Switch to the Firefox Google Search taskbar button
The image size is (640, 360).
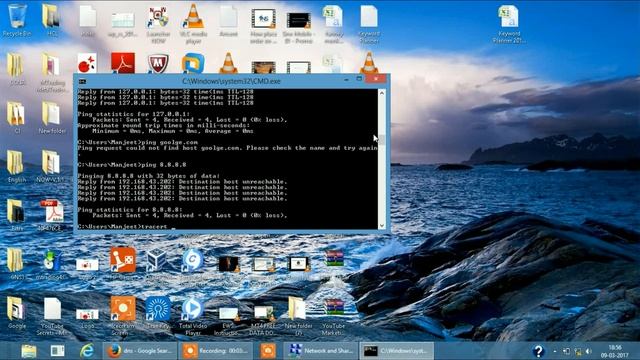click(x=140, y=351)
